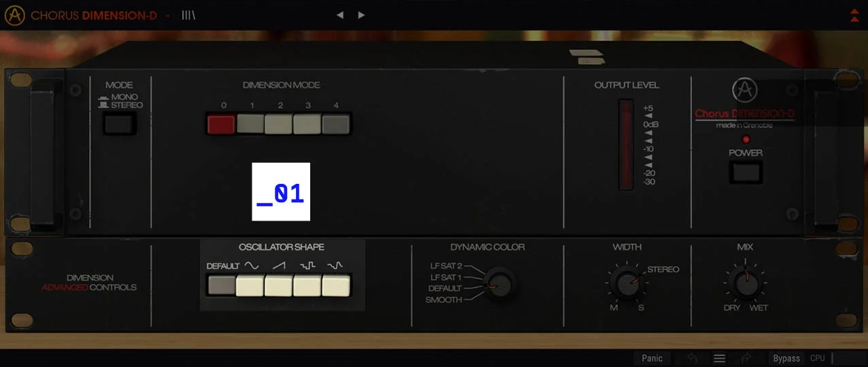
Task: Go to next preset arrow
Action: pyautogui.click(x=361, y=15)
